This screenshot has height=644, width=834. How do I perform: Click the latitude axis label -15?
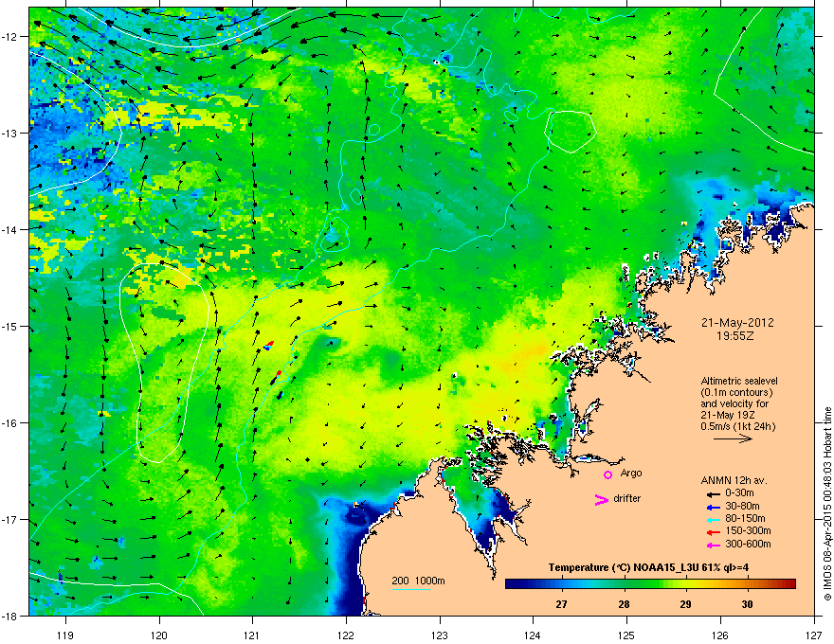[x=10, y=326]
